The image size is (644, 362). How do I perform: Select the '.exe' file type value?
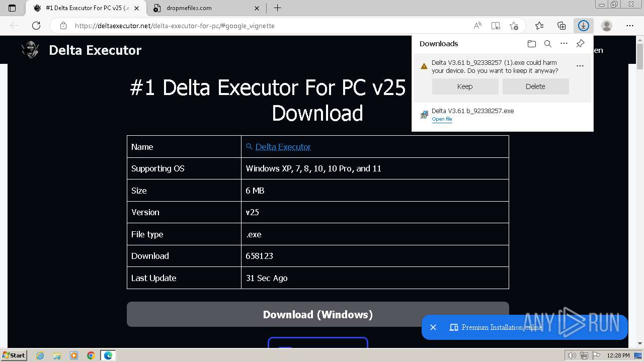tap(254, 234)
